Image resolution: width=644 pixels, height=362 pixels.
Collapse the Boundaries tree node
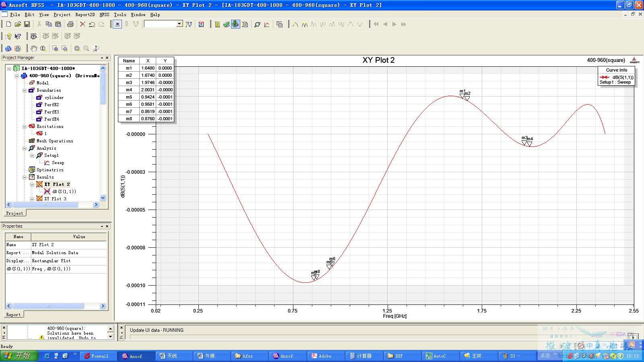tap(24, 90)
